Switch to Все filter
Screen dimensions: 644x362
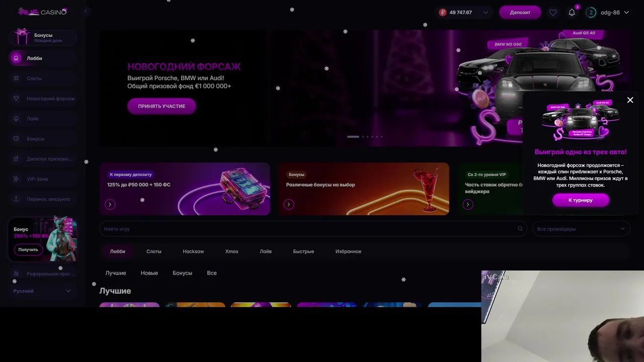pyautogui.click(x=212, y=273)
